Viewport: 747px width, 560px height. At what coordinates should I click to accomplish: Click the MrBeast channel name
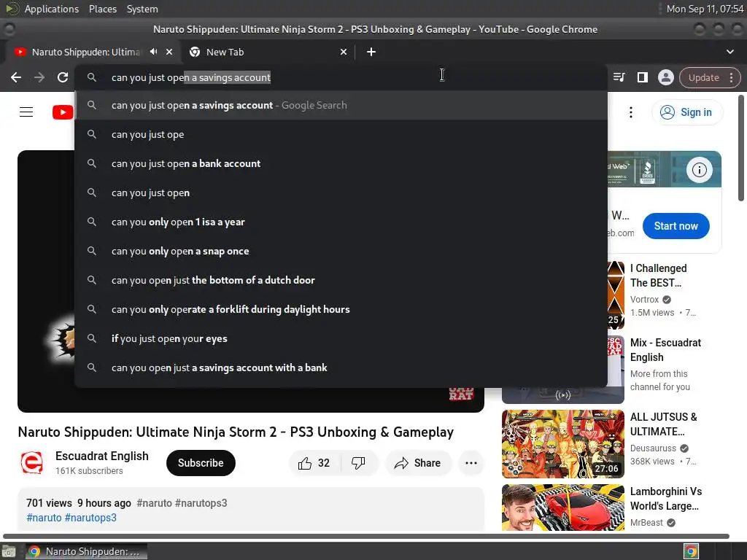(646, 522)
